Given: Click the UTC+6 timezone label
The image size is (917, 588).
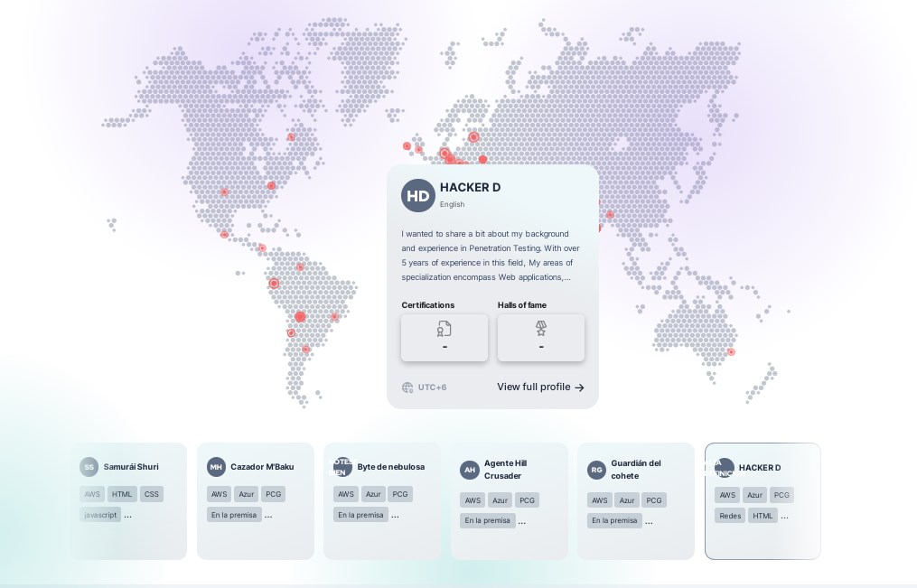Looking at the screenshot, I should (432, 387).
